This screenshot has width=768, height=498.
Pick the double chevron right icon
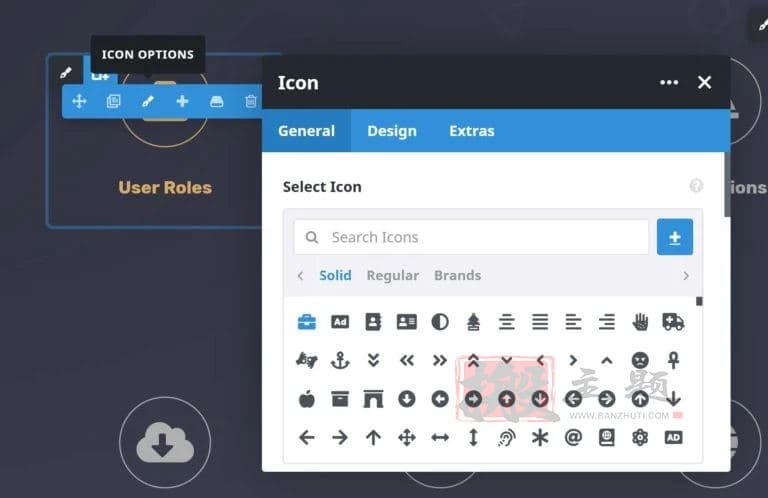tap(440, 360)
